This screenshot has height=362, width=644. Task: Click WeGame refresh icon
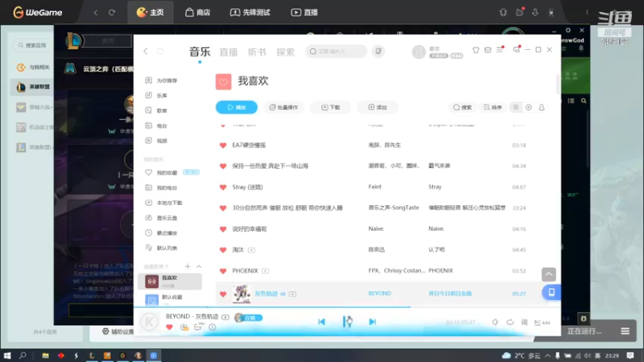pos(112,12)
